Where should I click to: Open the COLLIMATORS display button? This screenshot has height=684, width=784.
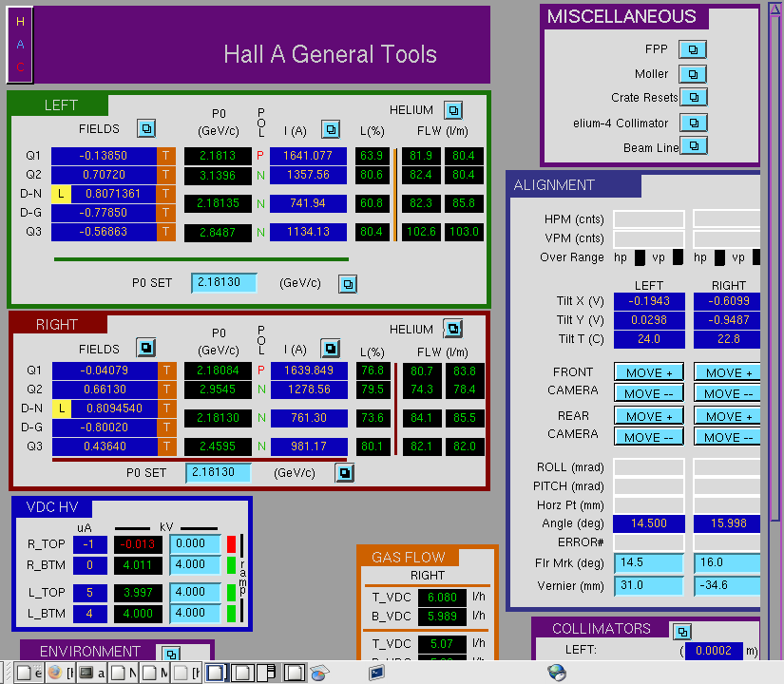(x=682, y=632)
